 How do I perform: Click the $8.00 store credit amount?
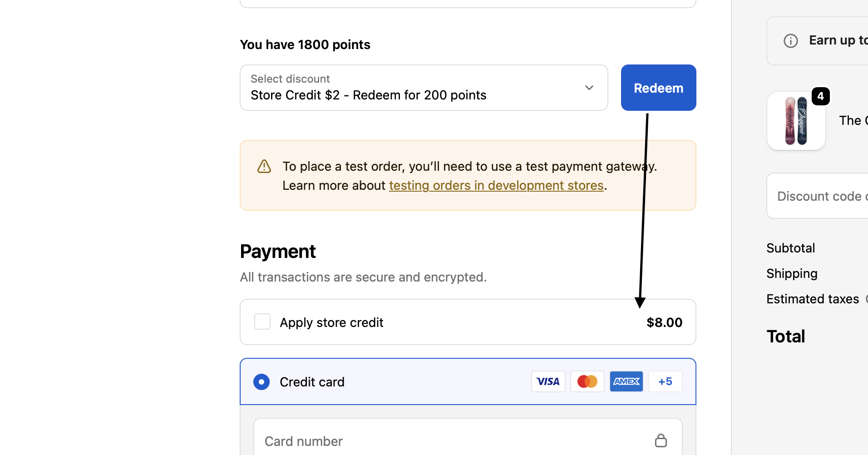[664, 322]
